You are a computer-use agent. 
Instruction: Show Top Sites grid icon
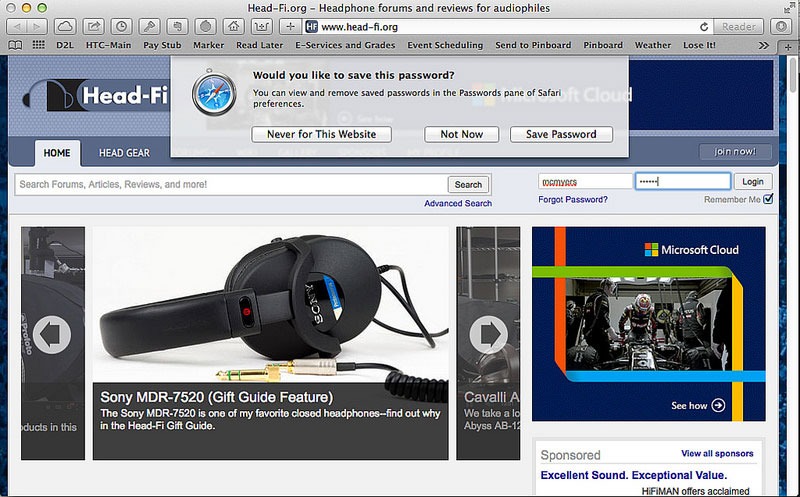pyautogui.click(x=39, y=45)
